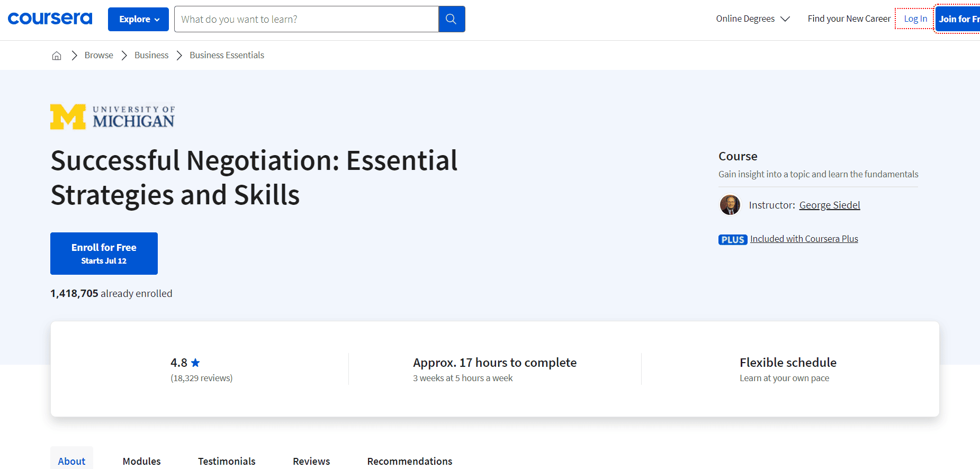980x469 pixels.
Task: Navigate to Browse breadcrumb
Action: pyautogui.click(x=98, y=56)
